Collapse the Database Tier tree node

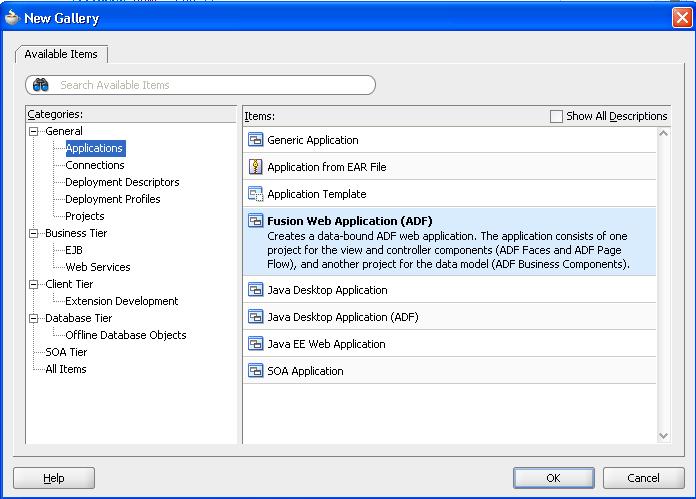pyautogui.click(x=34, y=318)
